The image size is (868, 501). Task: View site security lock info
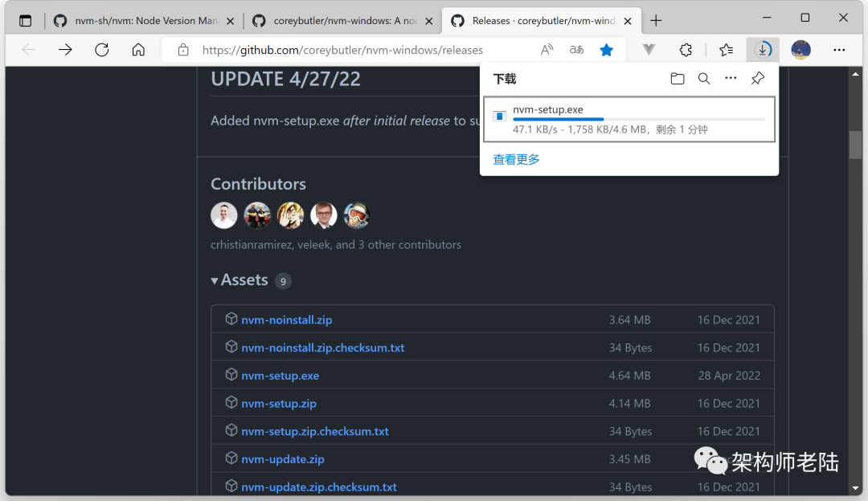(x=183, y=50)
